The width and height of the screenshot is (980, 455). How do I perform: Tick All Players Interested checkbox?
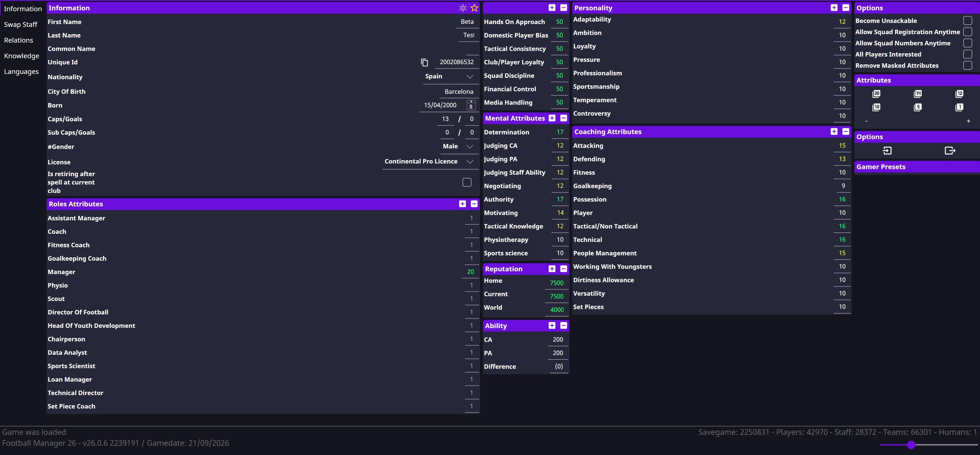point(967,54)
